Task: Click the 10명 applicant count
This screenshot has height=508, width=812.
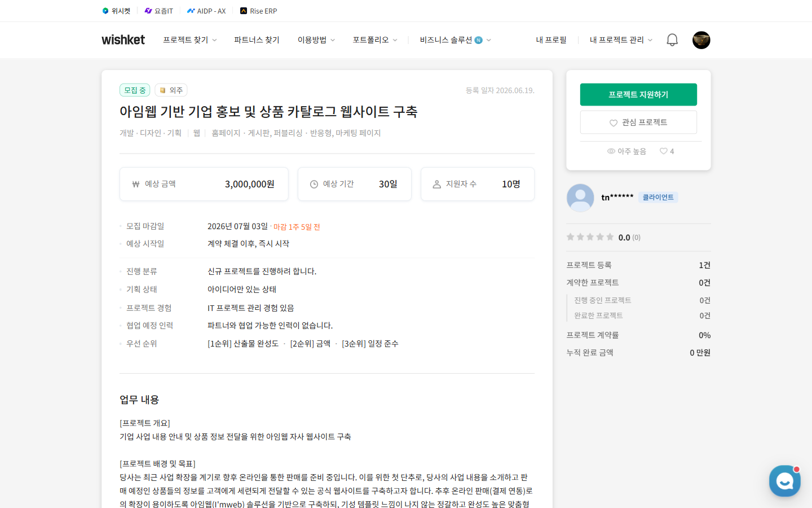Action: [511, 184]
